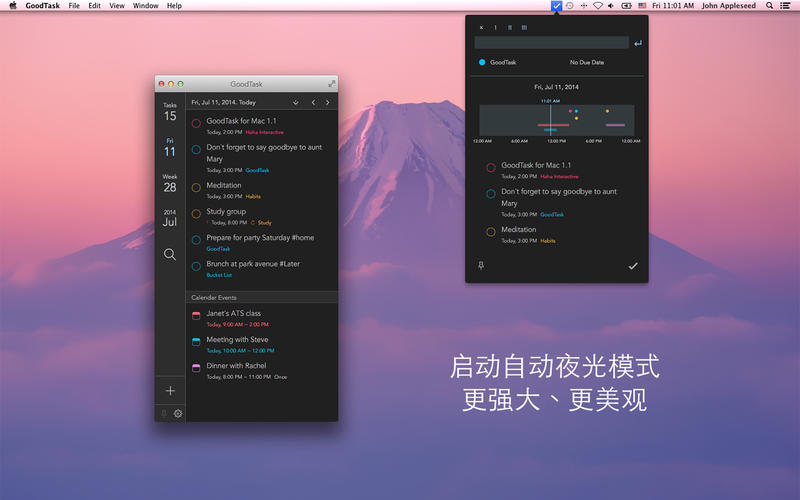The image size is (800, 500).
Task: Click the fullscreen arrows in GoodTask title bar
Action: tap(331, 84)
